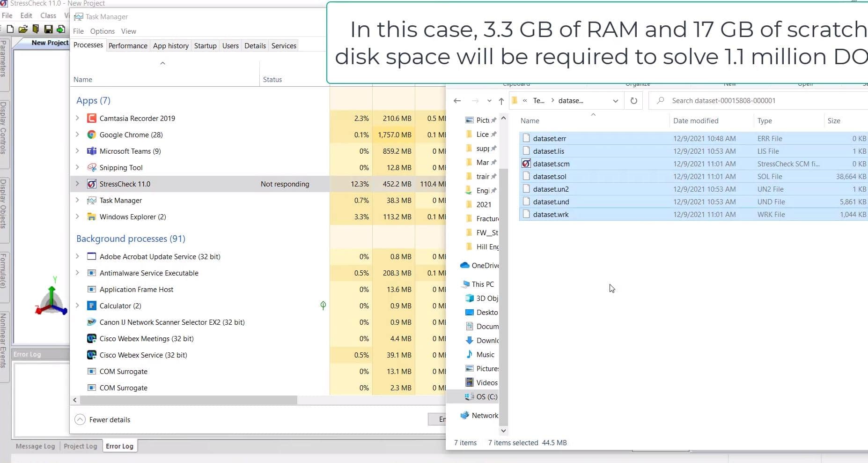Viewport: 868px width, 463px height.
Task: Click the green arrow import icon
Action: [x=60, y=29]
